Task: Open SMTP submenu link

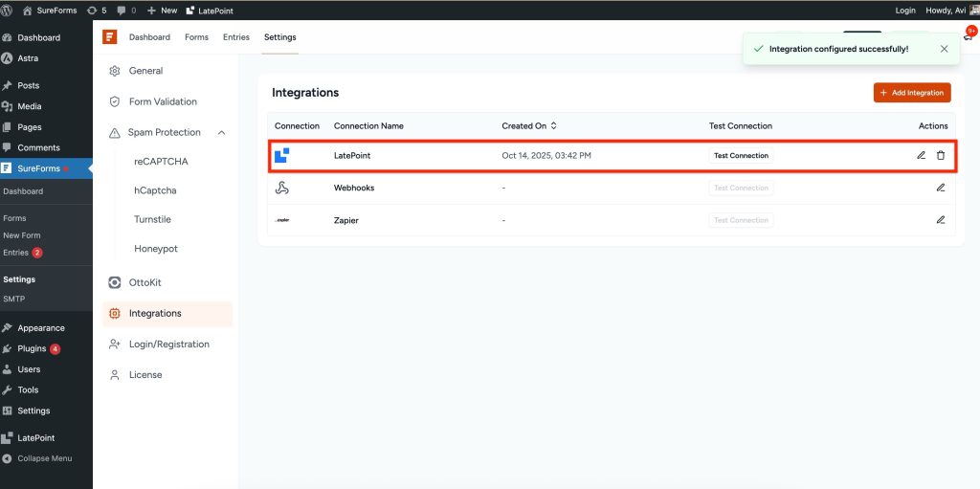Action: 13,299
